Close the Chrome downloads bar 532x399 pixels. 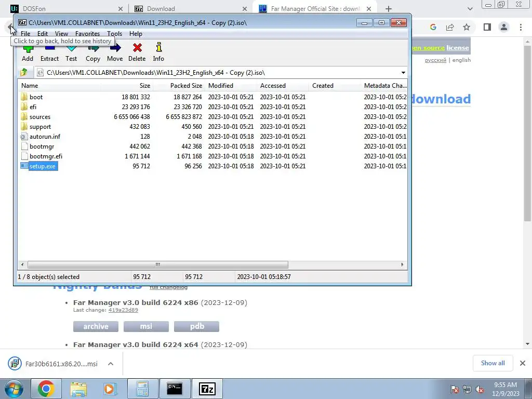523,363
